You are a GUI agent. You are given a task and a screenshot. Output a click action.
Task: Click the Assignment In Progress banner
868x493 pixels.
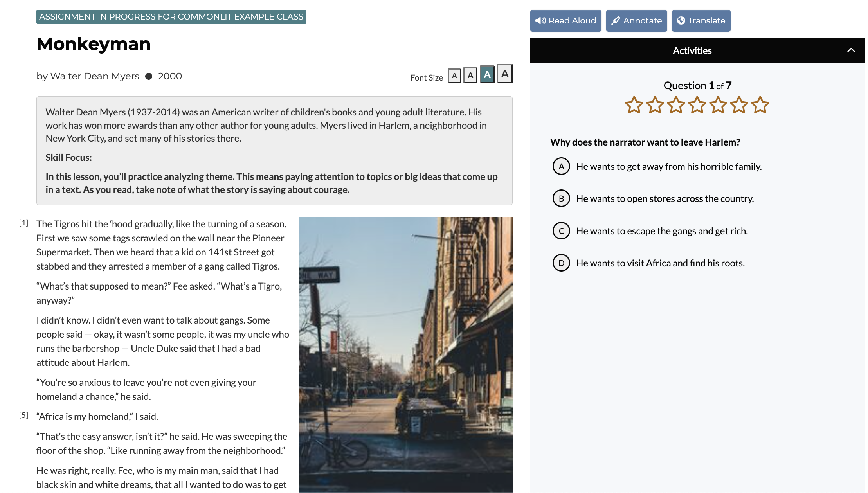pyautogui.click(x=171, y=17)
